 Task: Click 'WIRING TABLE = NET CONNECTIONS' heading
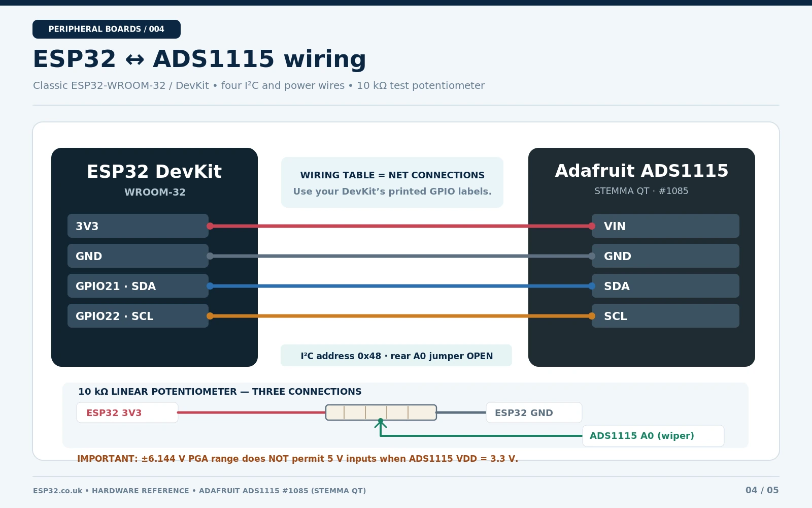(392, 175)
